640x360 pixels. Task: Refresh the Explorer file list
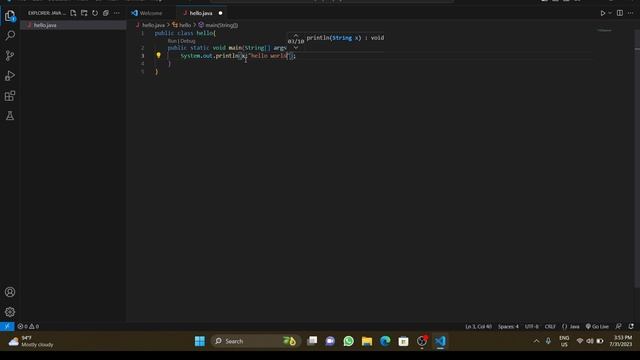tap(95, 13)
